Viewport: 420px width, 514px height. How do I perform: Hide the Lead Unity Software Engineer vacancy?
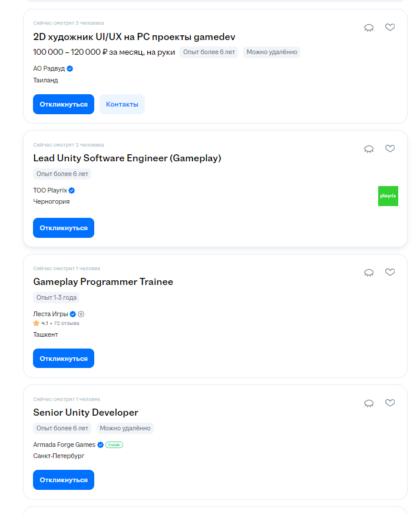(369, 149)
